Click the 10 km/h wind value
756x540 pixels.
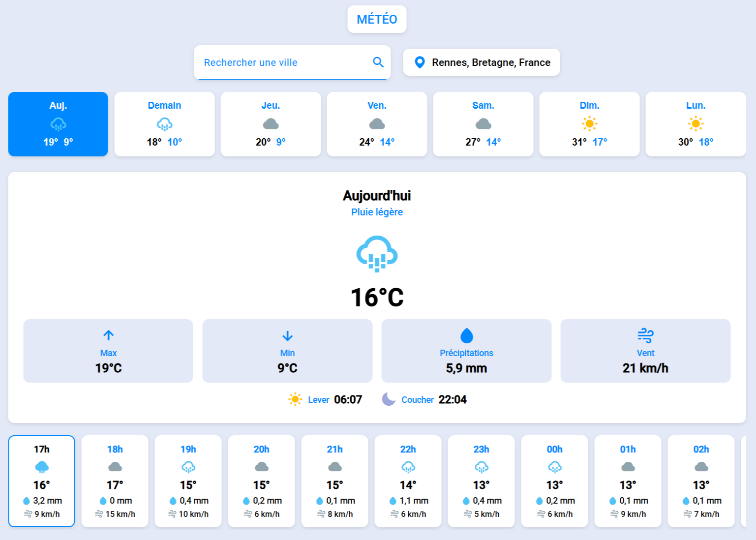tap(194, 514)
